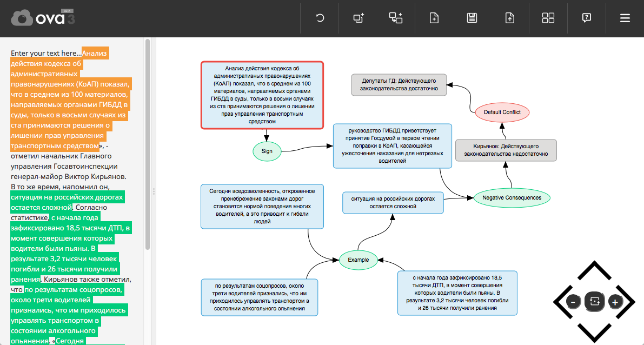This screenshot has width=644, height=345.
Task: Pan diagram up with top chevron
Action: coord(594,271)
